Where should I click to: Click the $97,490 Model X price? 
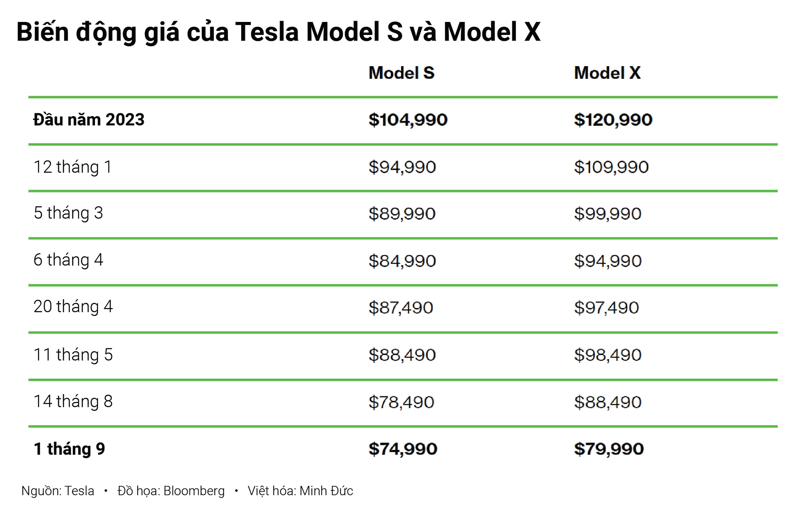point(606,308)
